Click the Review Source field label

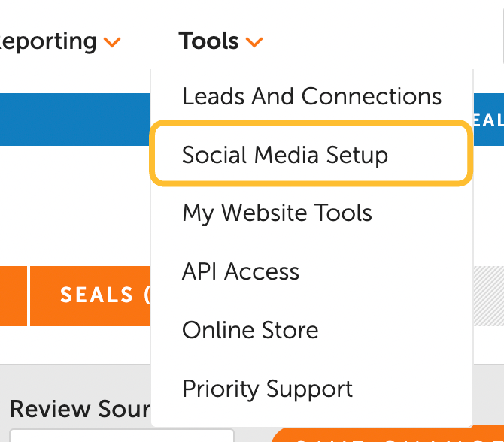click(79, 410)
